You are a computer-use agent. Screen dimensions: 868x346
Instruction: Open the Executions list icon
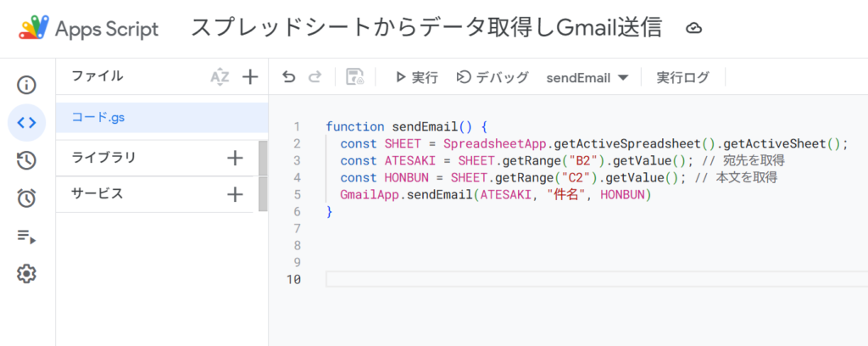click(x=26, y=237)
